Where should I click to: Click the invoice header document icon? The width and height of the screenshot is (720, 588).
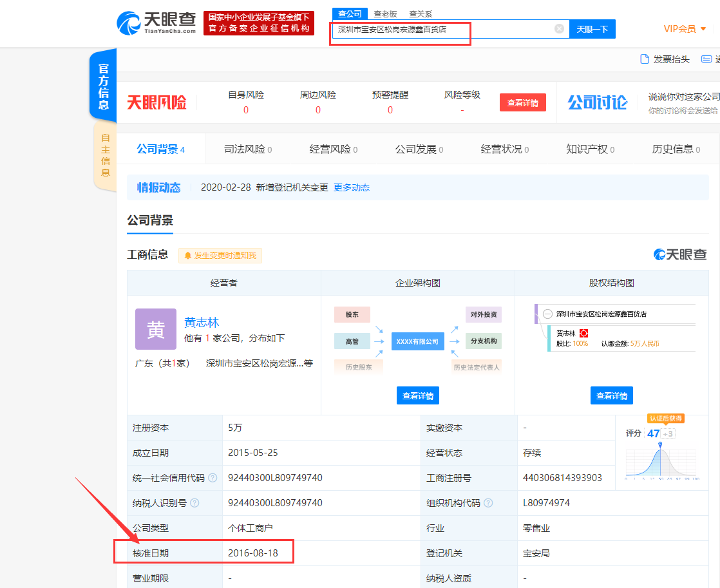[x=644, y=59]
